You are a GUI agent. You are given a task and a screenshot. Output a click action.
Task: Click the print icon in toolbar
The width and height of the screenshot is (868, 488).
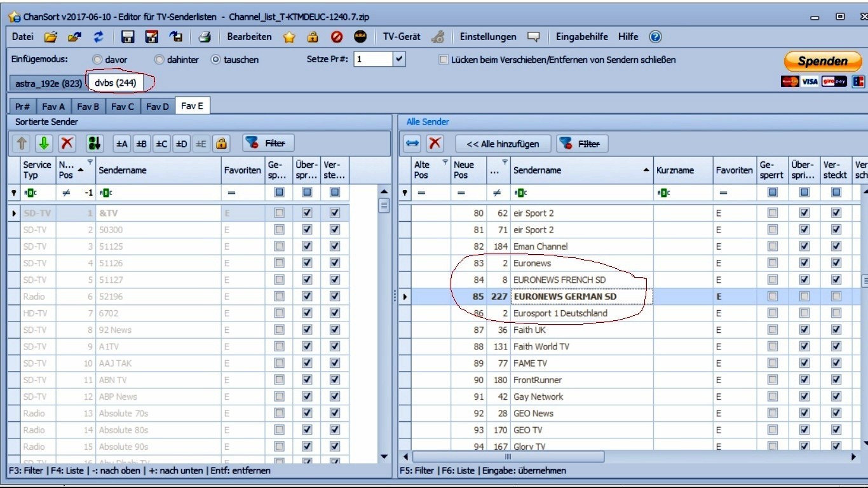click(205, 37)
